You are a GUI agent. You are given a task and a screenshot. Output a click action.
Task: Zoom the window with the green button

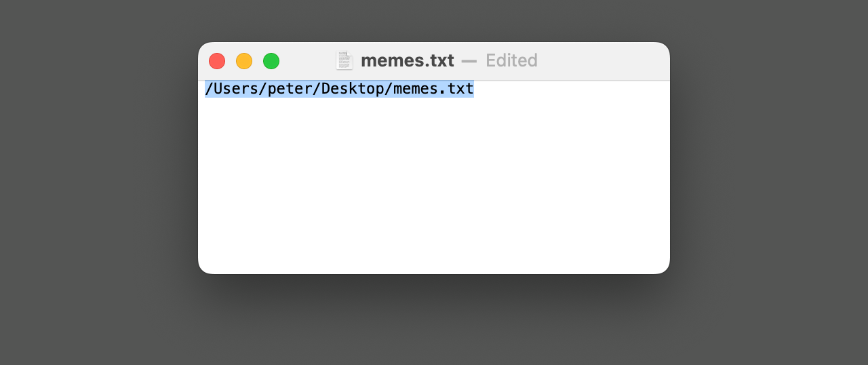[x=271, y=61]
